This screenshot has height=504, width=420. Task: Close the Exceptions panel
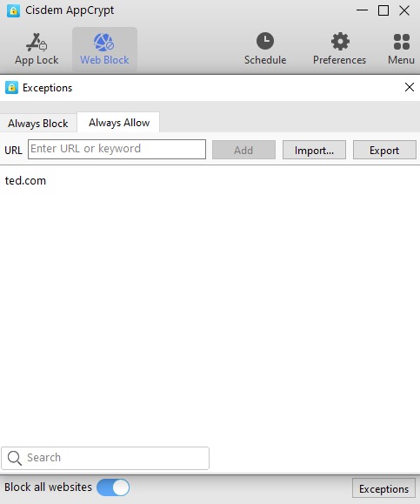[410, 87]
